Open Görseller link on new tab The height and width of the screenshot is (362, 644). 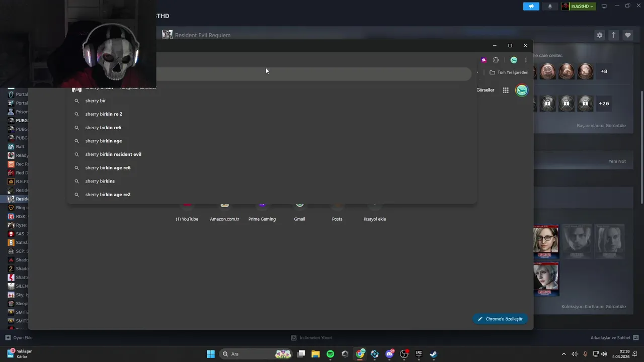485,90
